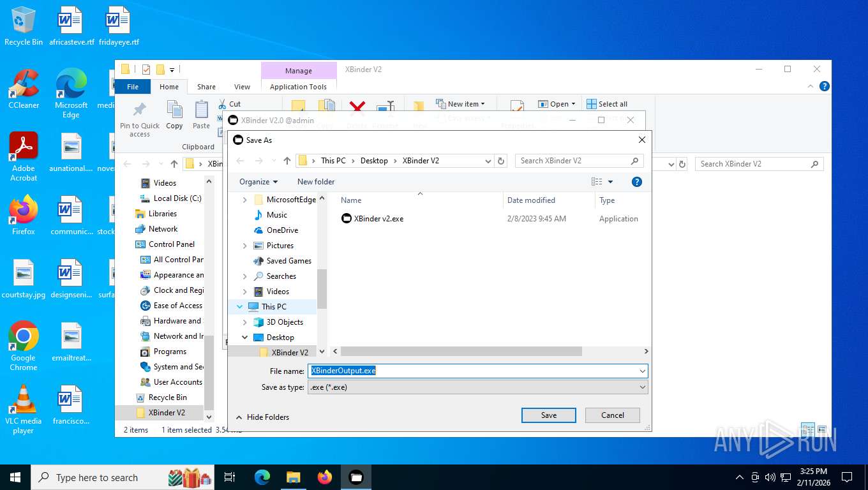Open the File tab in File Explorer
This screenshot has width=868, height=490.
pyautogui.click(x=133, y=87)
